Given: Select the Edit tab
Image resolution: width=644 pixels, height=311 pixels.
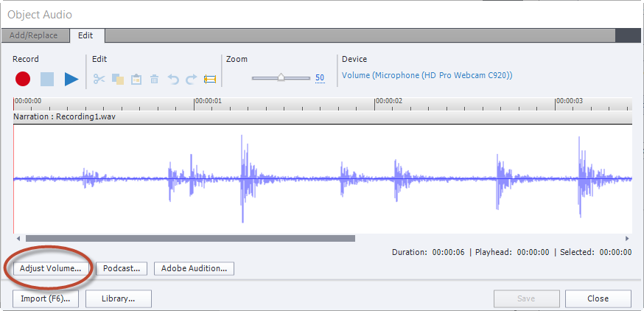Looking at the screenshot, I should [85, 35].
